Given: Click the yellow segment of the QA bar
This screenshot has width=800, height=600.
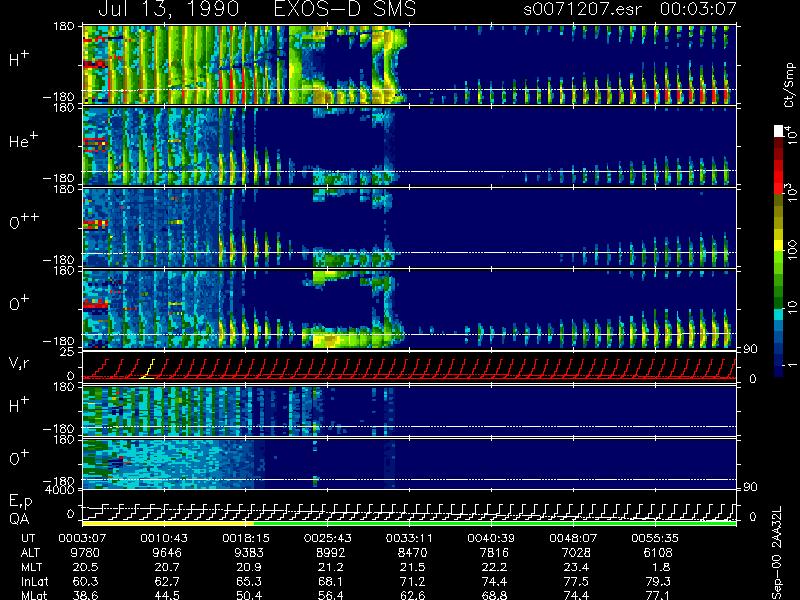Looking at the screenshot, I should tap(168, 523).
